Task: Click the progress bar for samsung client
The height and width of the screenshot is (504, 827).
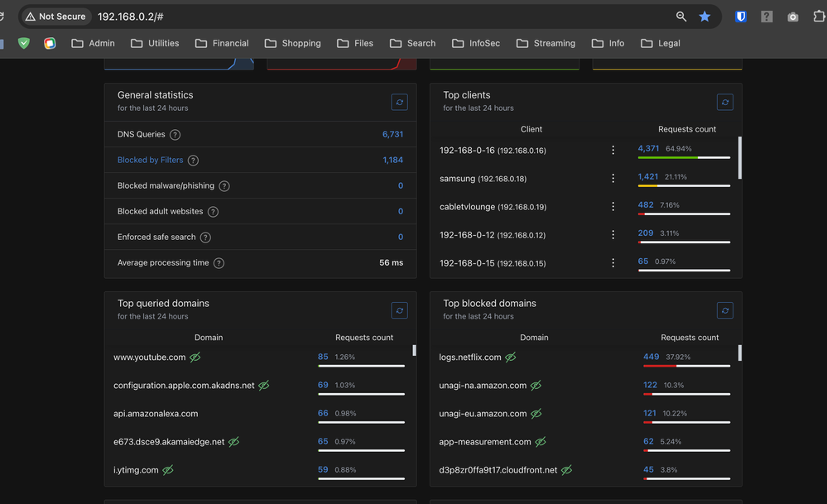Action: coord(684,185)
